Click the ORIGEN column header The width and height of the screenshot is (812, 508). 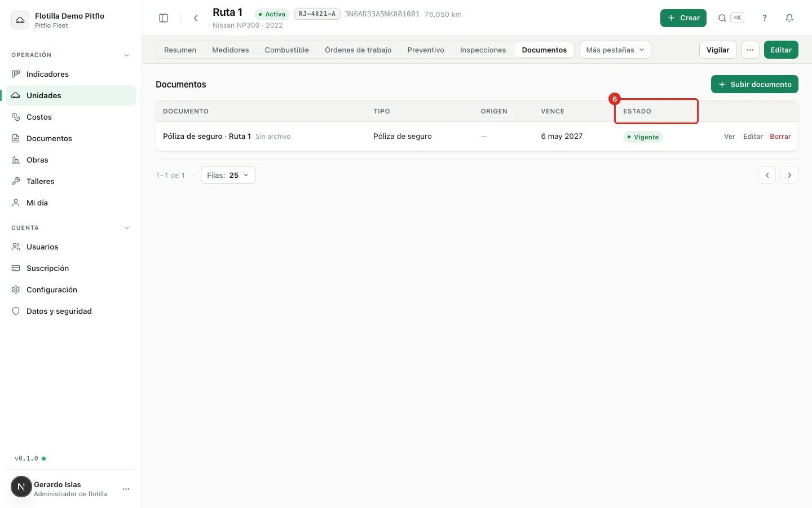pyautogui.click(x=494, y=111)
